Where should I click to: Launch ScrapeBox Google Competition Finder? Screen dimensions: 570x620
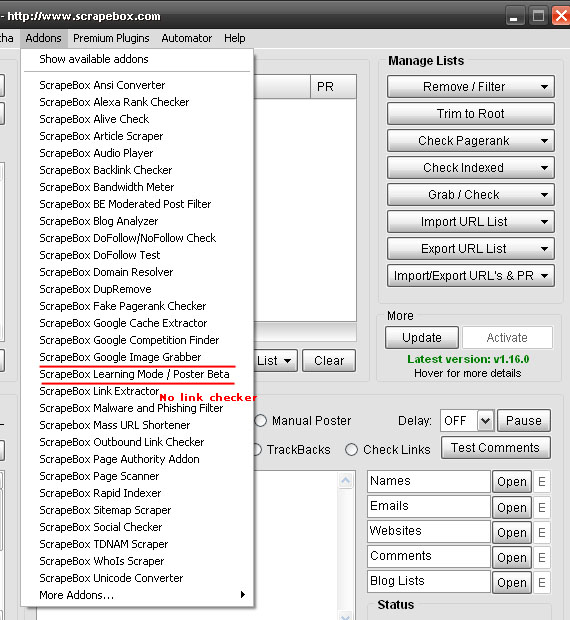(137, 340)
